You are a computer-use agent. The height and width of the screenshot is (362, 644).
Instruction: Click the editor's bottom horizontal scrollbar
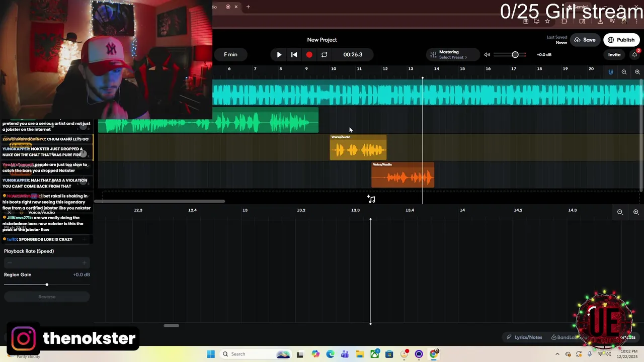coord(171,325)
